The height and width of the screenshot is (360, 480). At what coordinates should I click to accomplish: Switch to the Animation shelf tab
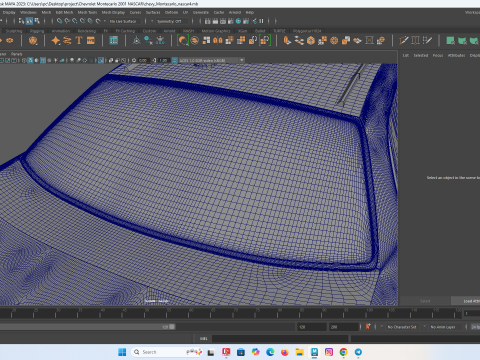pyautogui.click(x=61, y=31)
